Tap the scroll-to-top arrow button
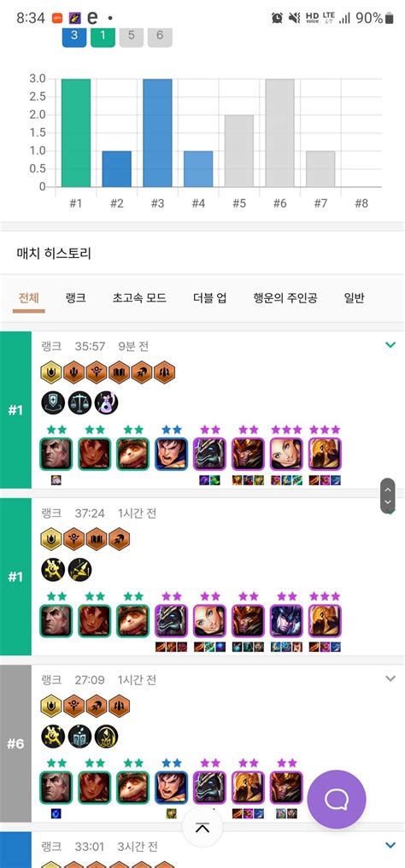Viewport: 405px width, 868px height. (x=202, y=828)
